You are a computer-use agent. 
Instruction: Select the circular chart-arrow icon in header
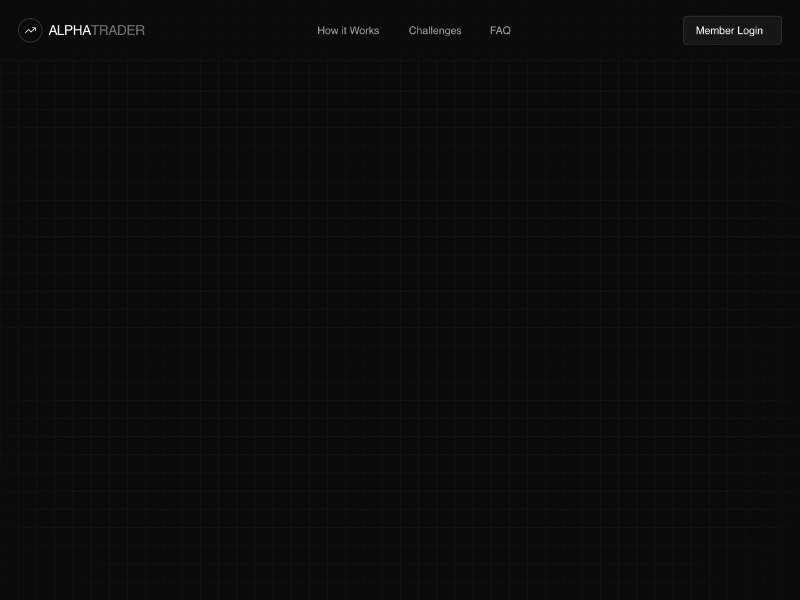click(x=30, y=30)
